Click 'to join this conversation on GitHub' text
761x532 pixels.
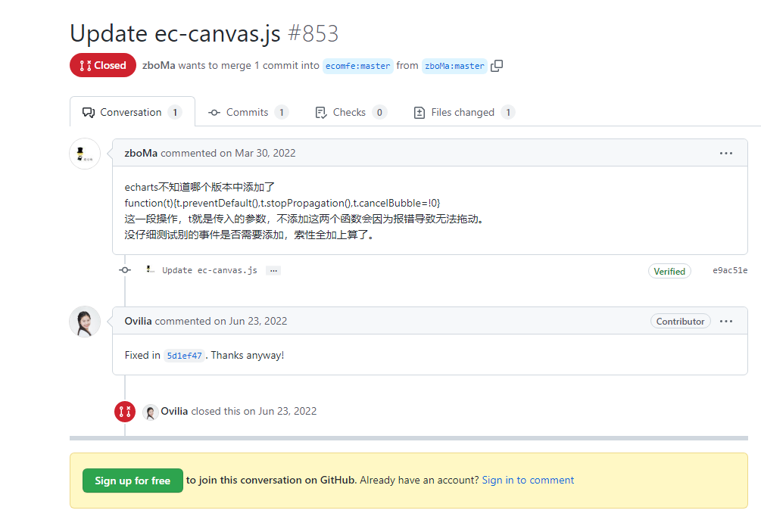(x=271, y=480)
